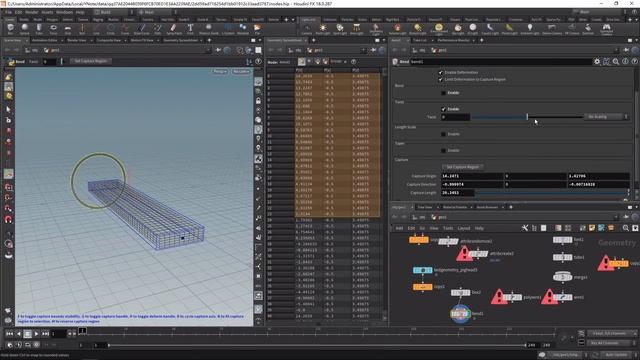Jump to first frame button
The width and height of the screenshot is (640, 360).
pyautogui.click(x=9, y=334)
